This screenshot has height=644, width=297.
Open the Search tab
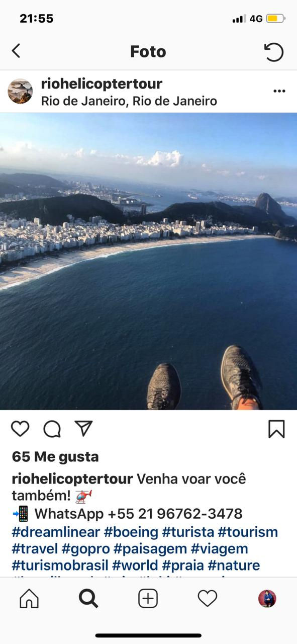pyautogui.click(x=88, y=599)
